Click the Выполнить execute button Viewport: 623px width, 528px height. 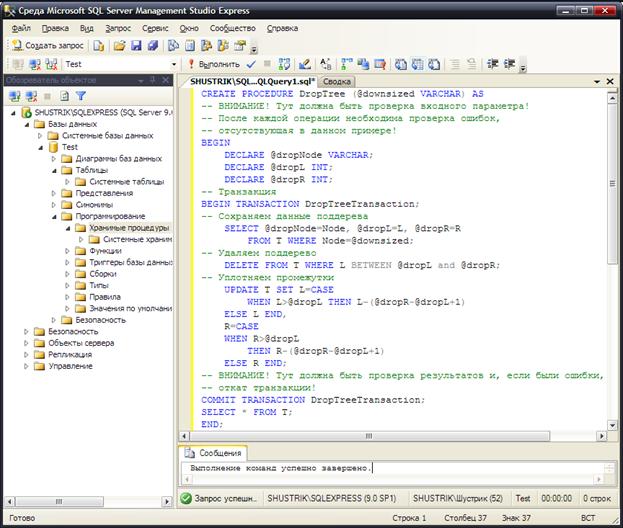pos(215,64)
